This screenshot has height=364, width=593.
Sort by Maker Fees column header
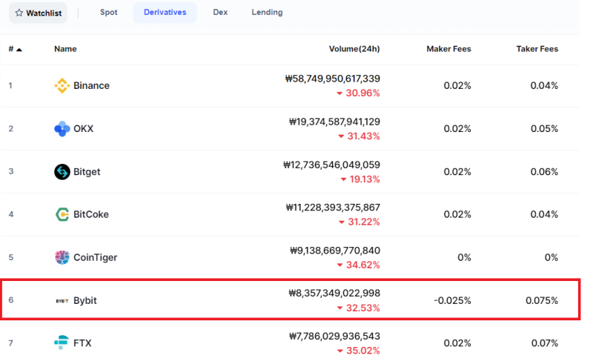449,49
